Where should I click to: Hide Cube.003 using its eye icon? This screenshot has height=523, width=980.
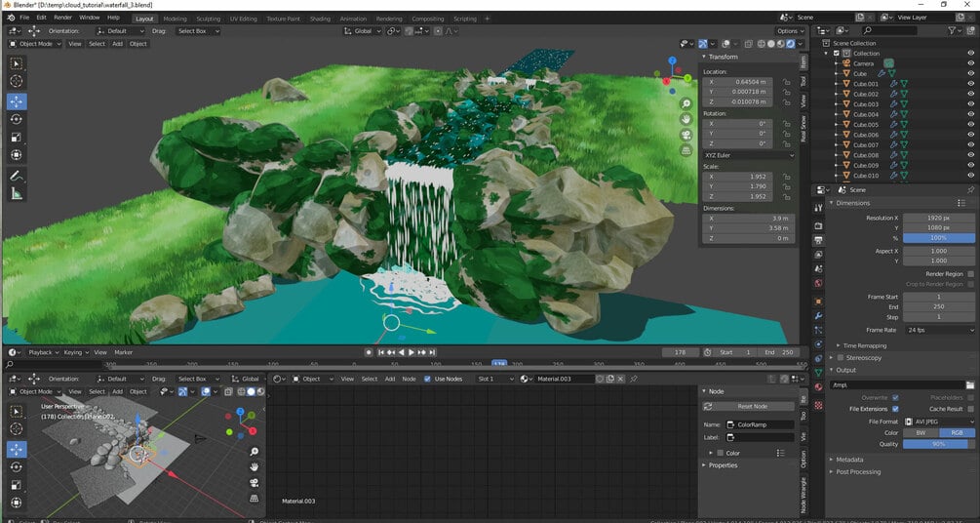click(970, 104)
